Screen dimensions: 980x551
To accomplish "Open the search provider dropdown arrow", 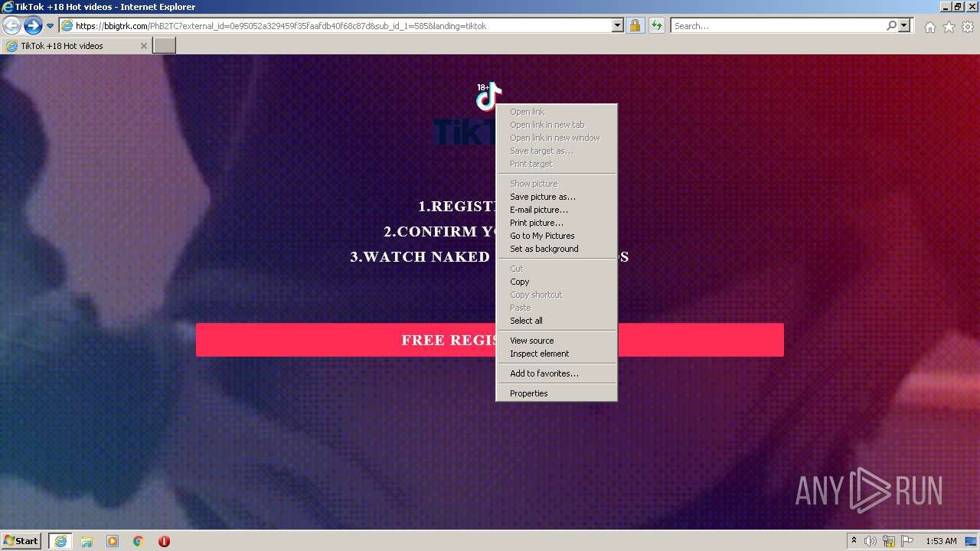I will [x=905, y=26].
